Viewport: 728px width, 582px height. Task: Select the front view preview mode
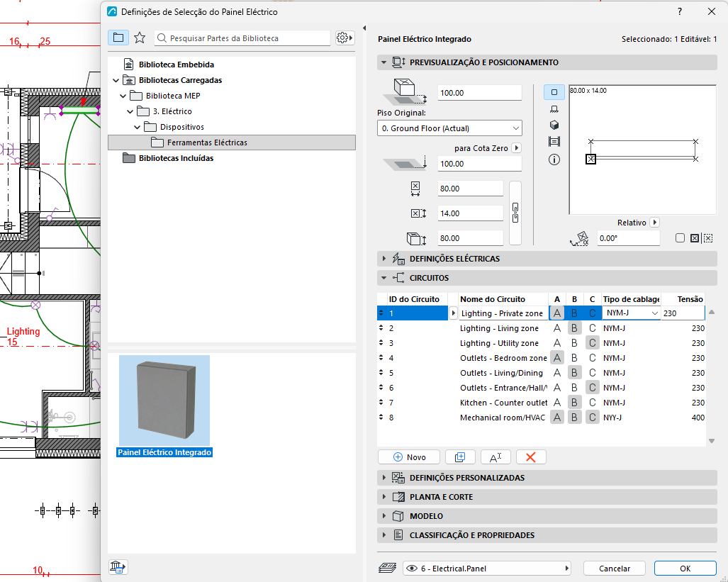click(x=554, y=109)
